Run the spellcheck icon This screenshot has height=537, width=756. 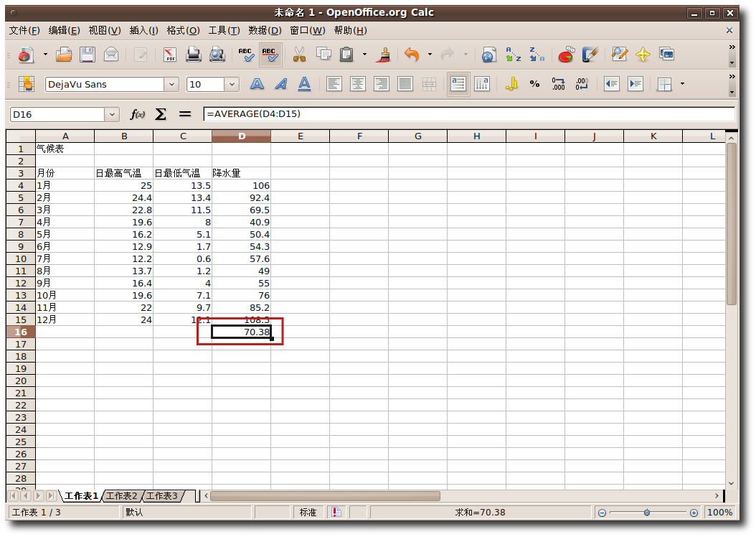246,55
